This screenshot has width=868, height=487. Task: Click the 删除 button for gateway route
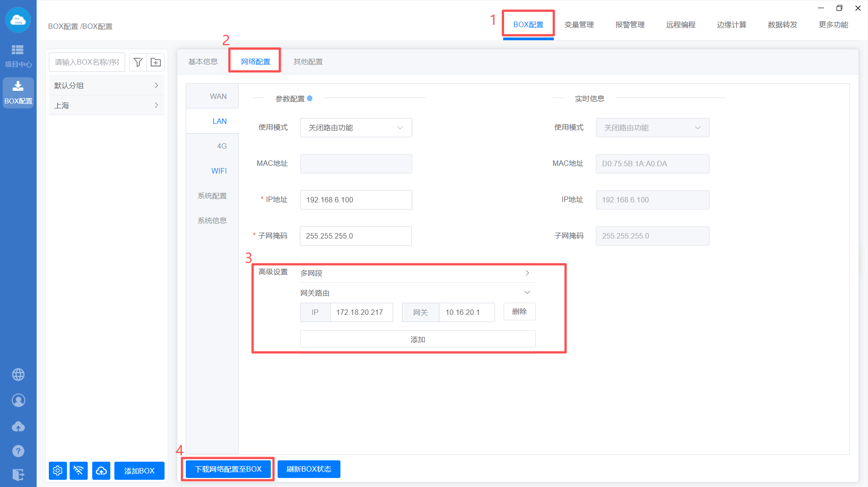[x=519, y=312]
